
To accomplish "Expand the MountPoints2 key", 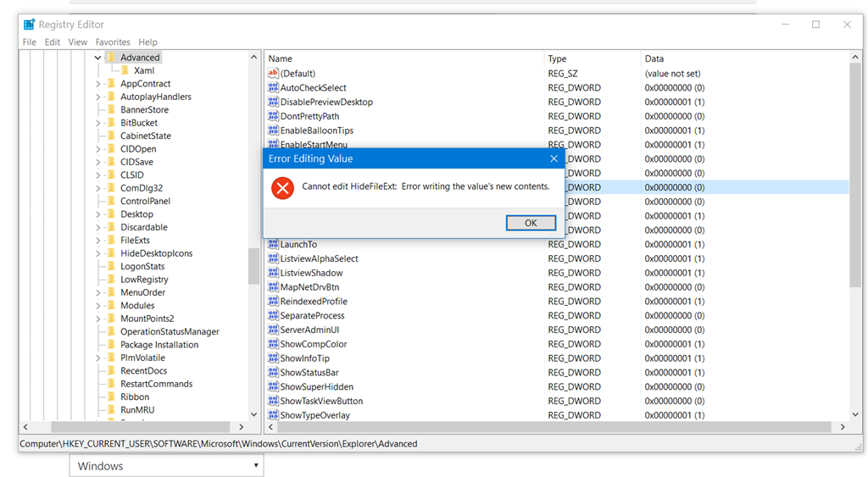I will click(97, 319).
